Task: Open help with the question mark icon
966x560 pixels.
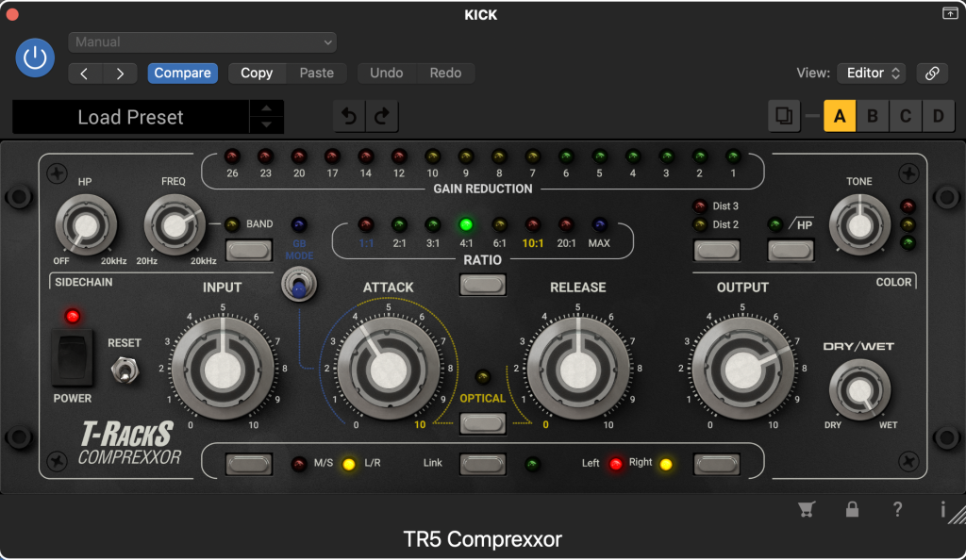Action: pos(897,510)
